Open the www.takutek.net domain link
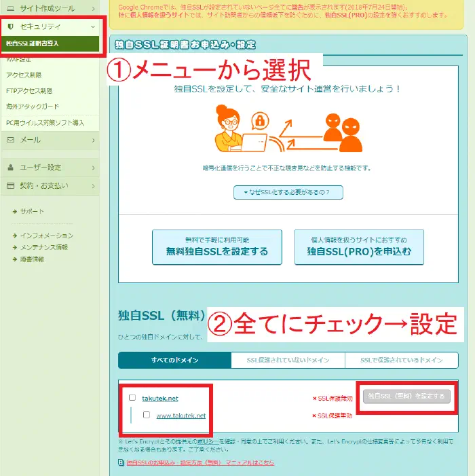 click(x=180, y=416)
